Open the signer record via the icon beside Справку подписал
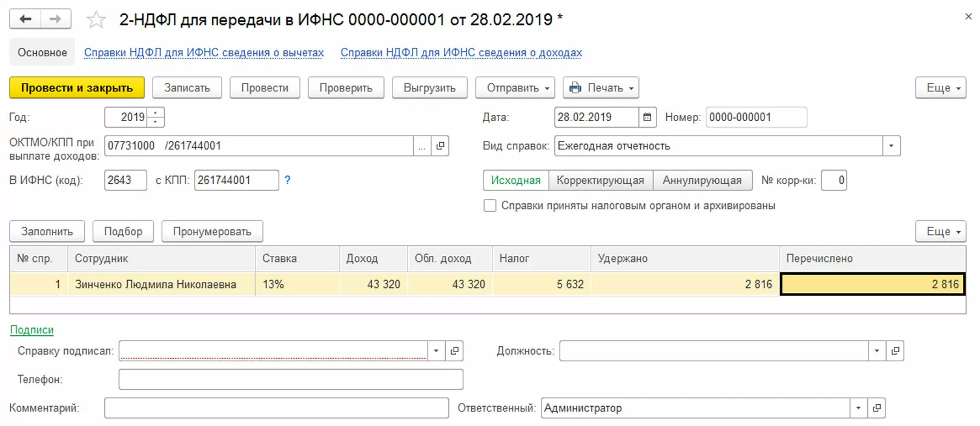This screenshot has width=980, height=426. 455,351
